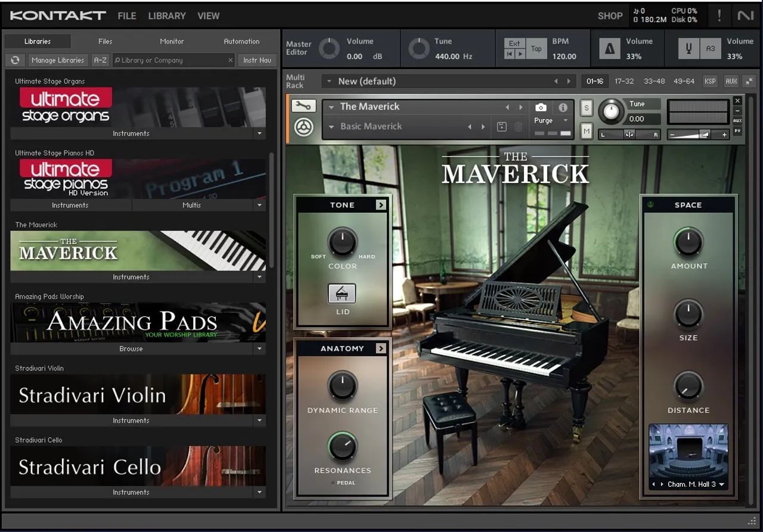The image size is (763, 532).
Task: Toggle Ext external sync button
Action: pos(514,43)
